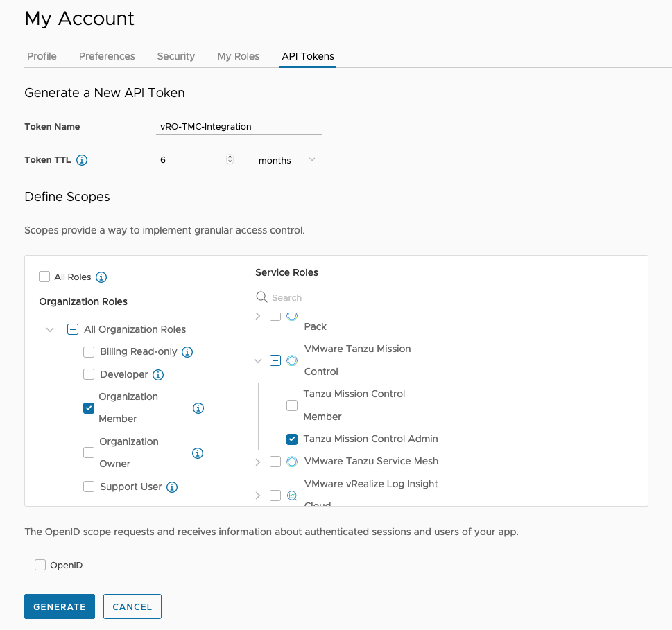672x630 pixels.
Task: Show info for Support User role
Action: 172,487
